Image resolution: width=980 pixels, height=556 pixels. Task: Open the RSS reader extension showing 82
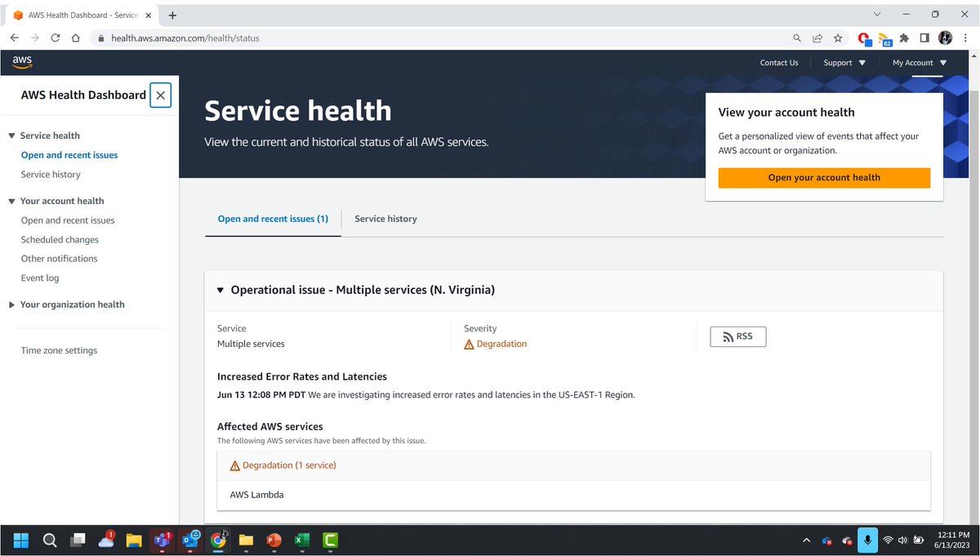tap(885, 38)
